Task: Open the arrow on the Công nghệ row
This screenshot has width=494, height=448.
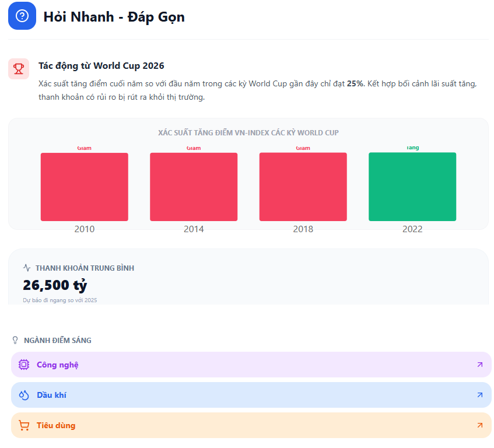Action: pos(479,365)
